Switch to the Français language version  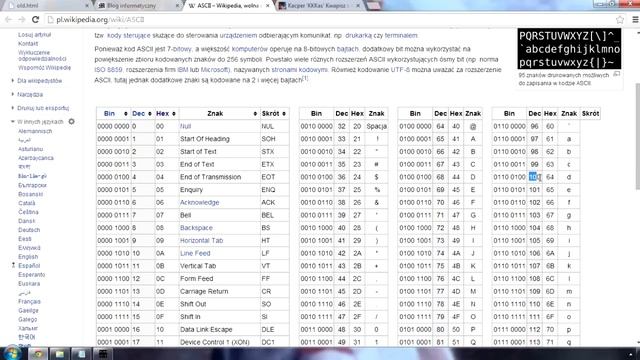[x=29, y=302]
